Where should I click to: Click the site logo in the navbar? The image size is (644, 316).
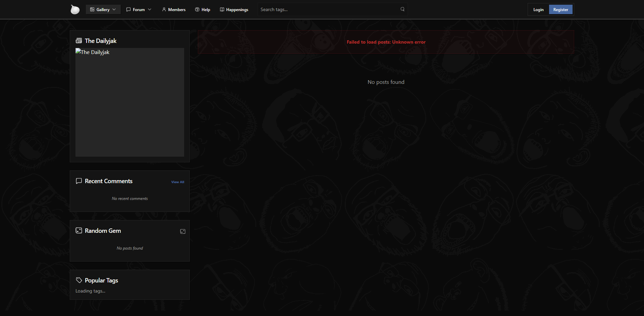[75, 9]
